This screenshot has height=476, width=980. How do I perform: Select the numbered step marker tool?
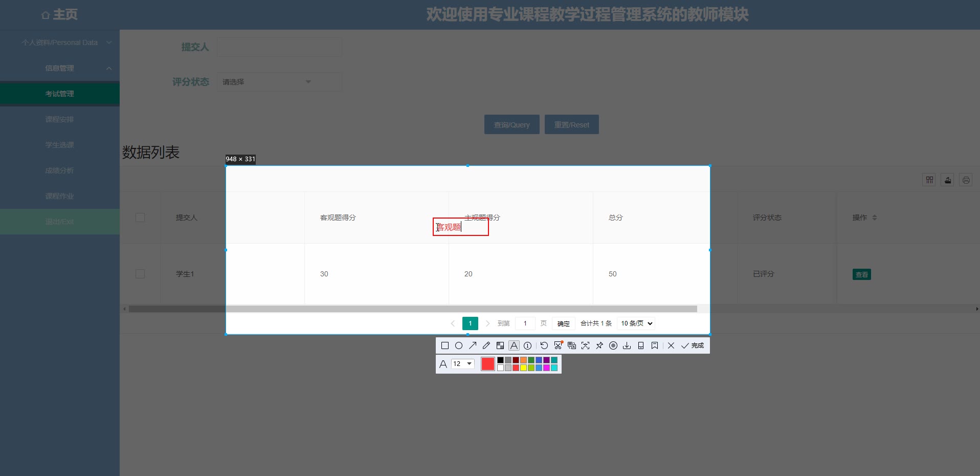click(528, 345)
